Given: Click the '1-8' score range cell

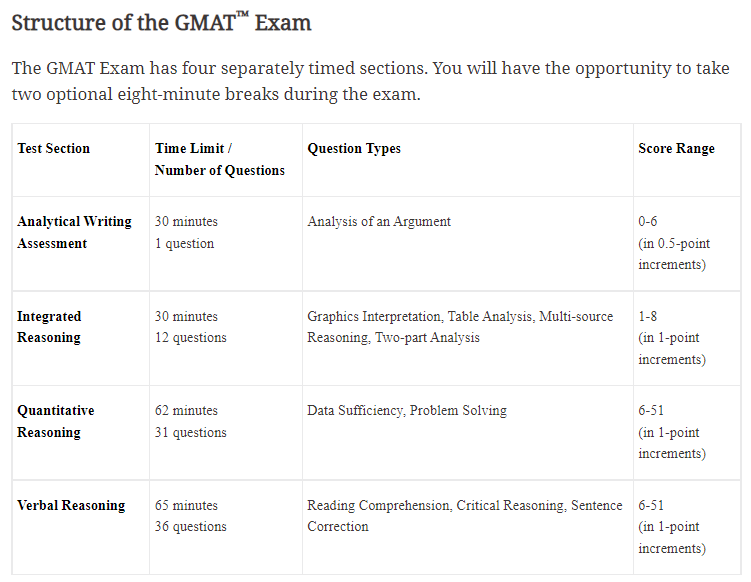Looking at the screenshot, I should (648, 316).
